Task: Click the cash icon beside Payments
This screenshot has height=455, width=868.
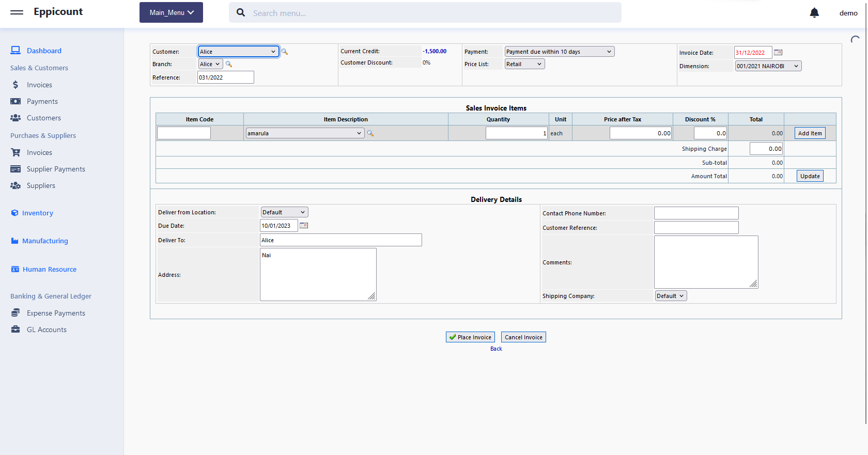Action: point(16,101)
